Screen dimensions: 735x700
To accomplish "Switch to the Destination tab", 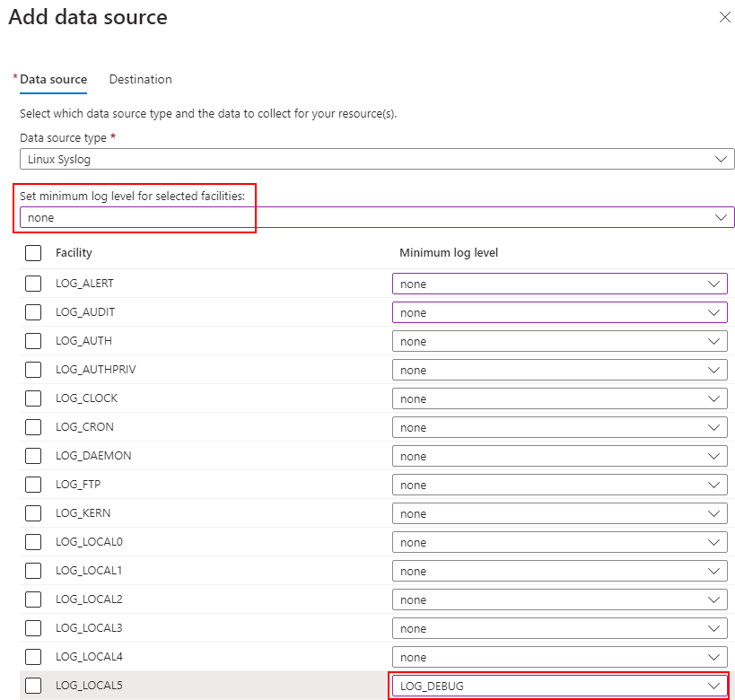I will click(x=140, y=80).
